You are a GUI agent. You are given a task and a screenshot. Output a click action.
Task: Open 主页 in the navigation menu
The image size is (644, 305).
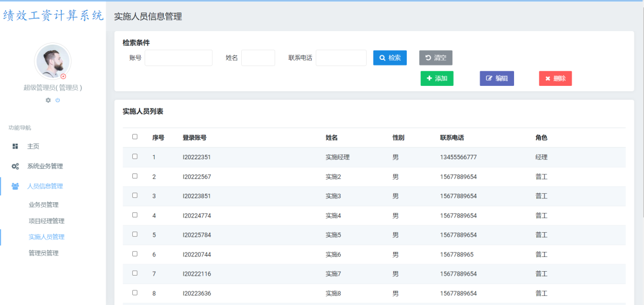[33, 146]
